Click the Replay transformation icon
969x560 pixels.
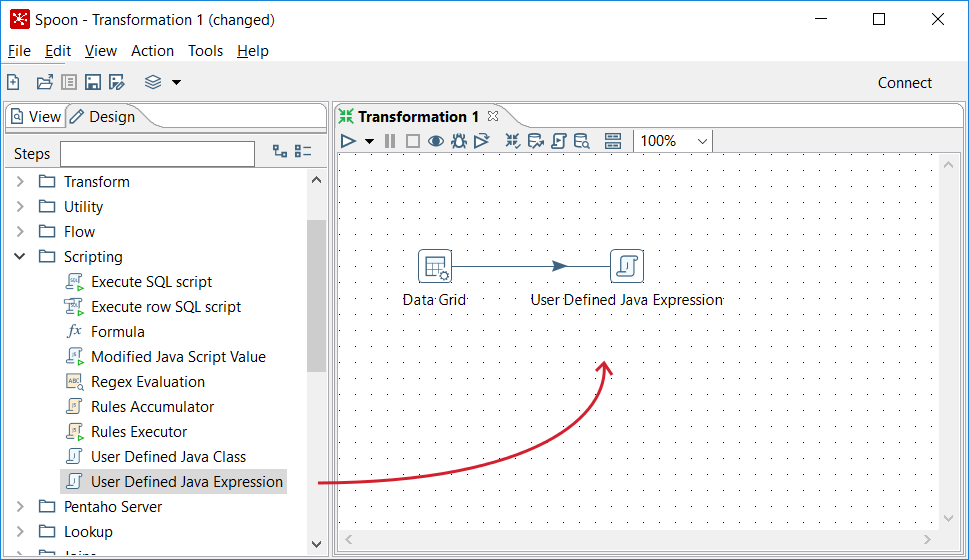pyautogui.click(x=481, y=142)
